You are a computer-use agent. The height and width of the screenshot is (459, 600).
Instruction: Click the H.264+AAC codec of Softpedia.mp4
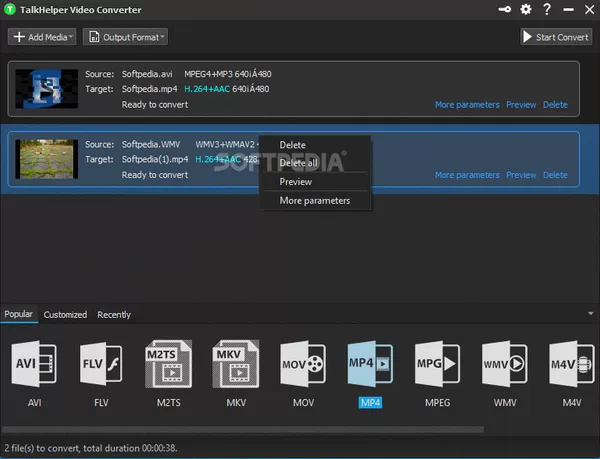tap(207, 89)
